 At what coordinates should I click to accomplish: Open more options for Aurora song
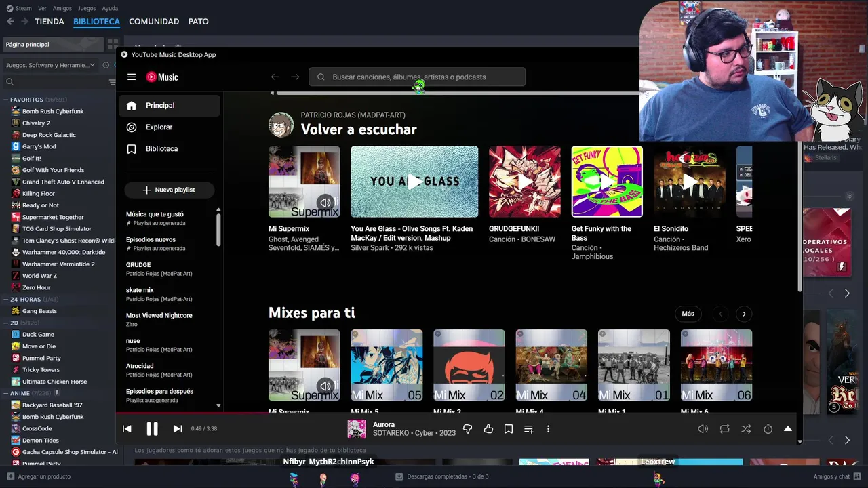click(x=548, y=429)
